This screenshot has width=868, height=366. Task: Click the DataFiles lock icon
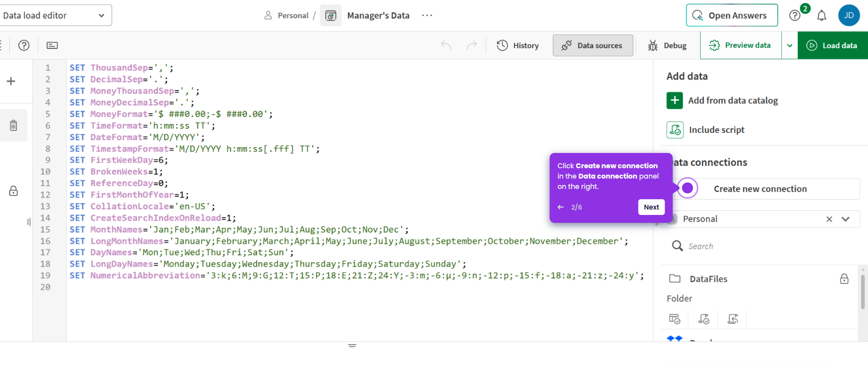pyautogui.click(x=844, y=279)
